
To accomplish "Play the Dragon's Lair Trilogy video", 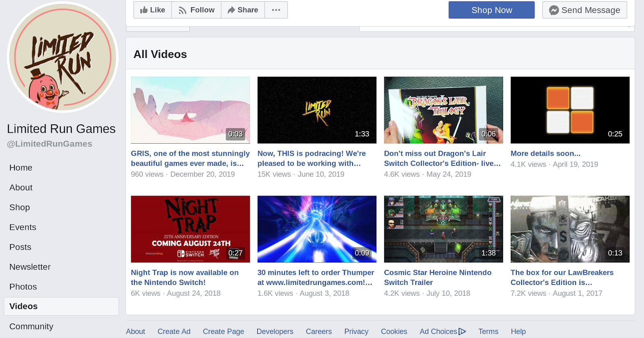I will tap(443, 110).
